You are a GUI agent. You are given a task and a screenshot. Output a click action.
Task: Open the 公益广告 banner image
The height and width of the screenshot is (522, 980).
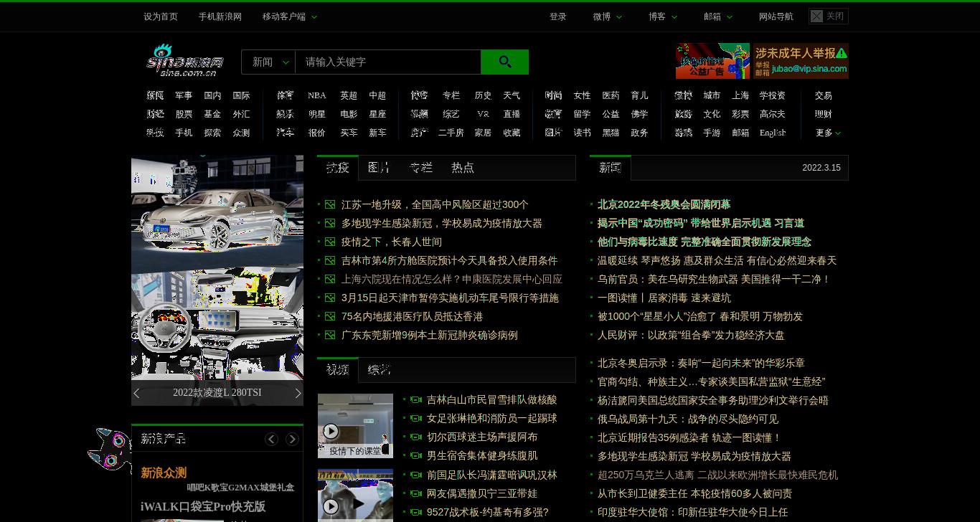click(x=712, y=61)
